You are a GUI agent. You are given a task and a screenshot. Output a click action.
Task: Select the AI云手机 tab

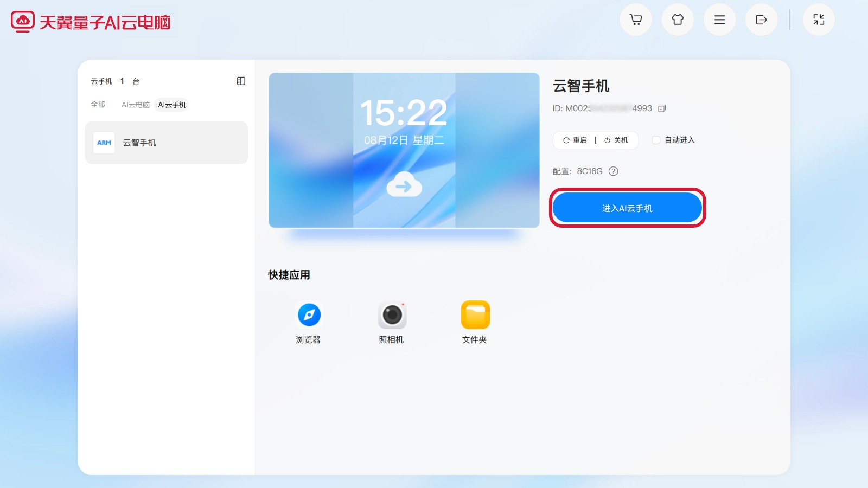(x=172, y=105)
